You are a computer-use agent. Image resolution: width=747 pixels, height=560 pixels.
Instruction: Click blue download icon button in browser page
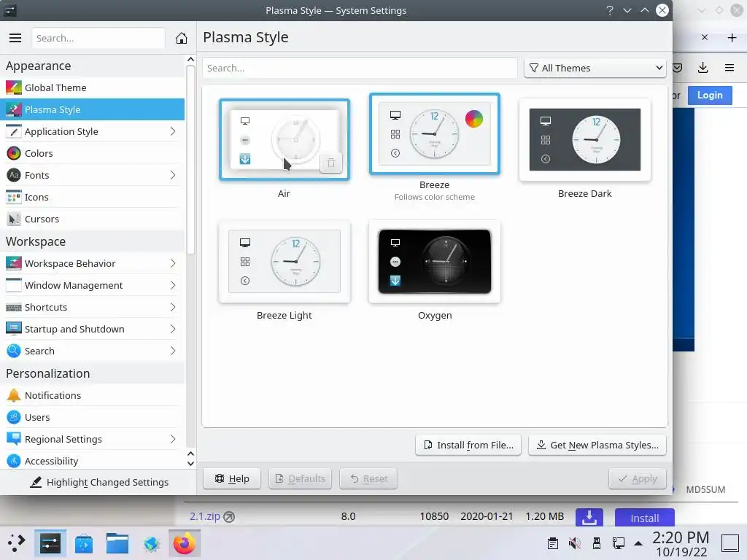(x=589, y=517)
